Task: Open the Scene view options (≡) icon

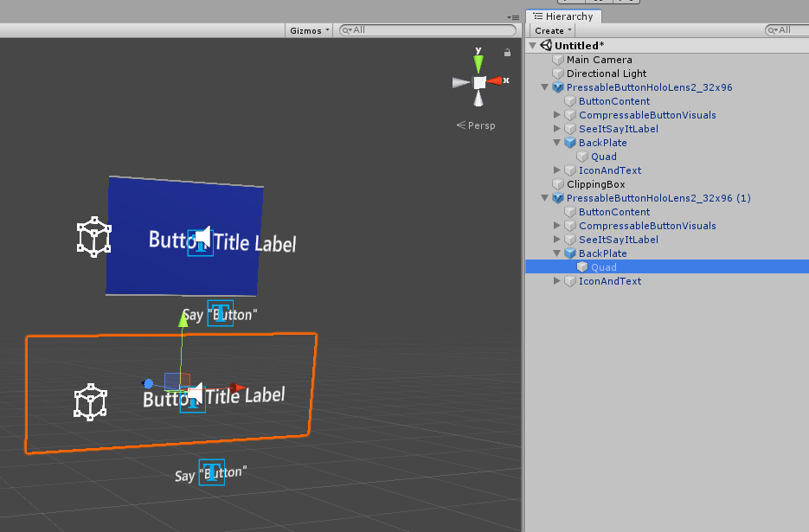Action: [513, 16]
